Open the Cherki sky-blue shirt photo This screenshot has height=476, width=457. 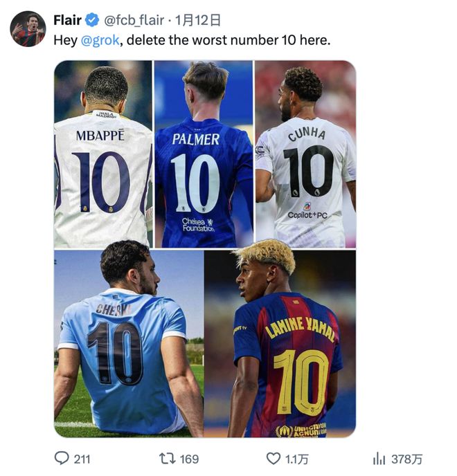[x=129, y=343]
